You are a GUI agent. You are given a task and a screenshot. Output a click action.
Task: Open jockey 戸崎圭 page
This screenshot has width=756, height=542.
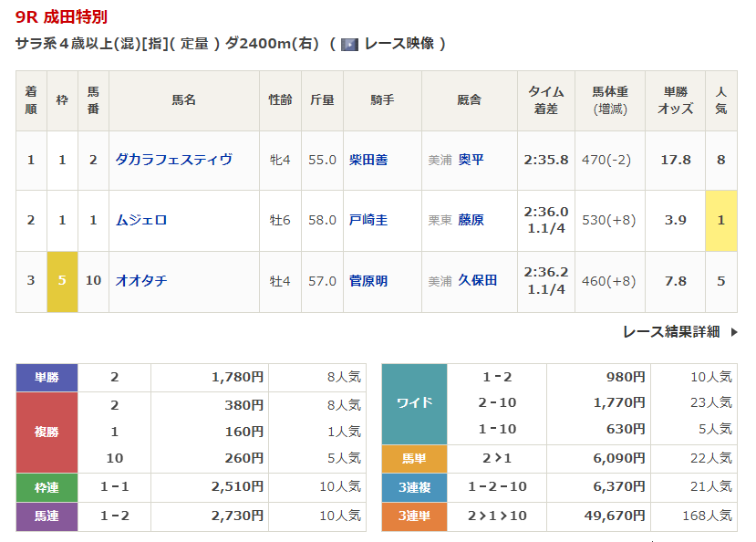pos(368,220)
